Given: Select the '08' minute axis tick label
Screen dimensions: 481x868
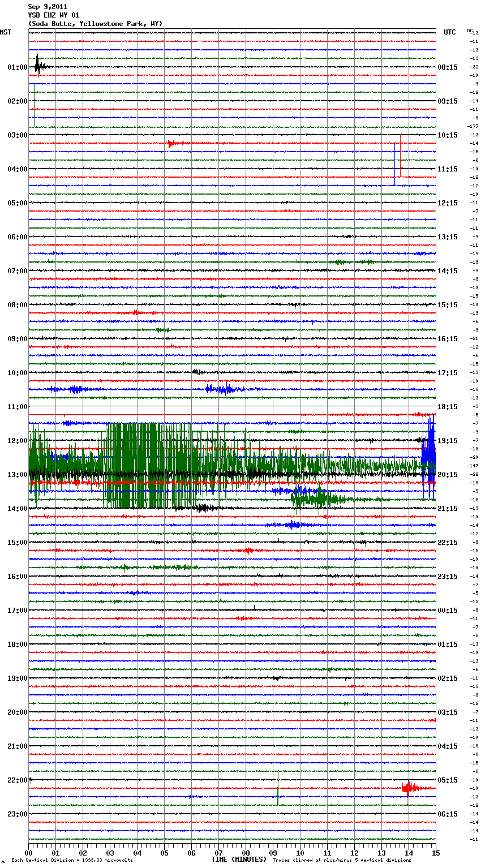Looking at the screenshot, I should tap(246, 853).
